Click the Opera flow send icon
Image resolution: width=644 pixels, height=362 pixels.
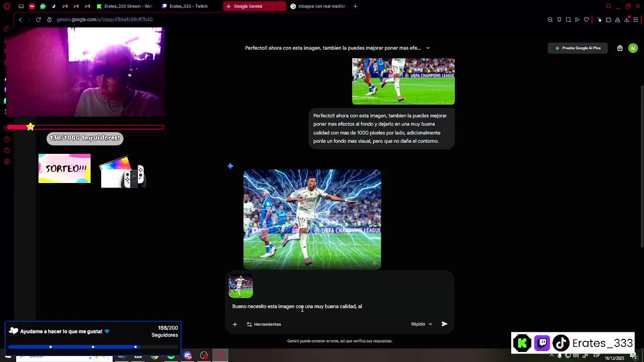click(577, 20)
